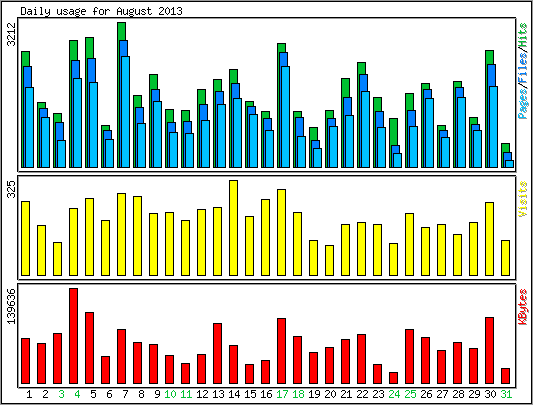Viewport: 533px width, 405px height.
Task: Click day 4 green weekend label
Action: coord(77,394)
